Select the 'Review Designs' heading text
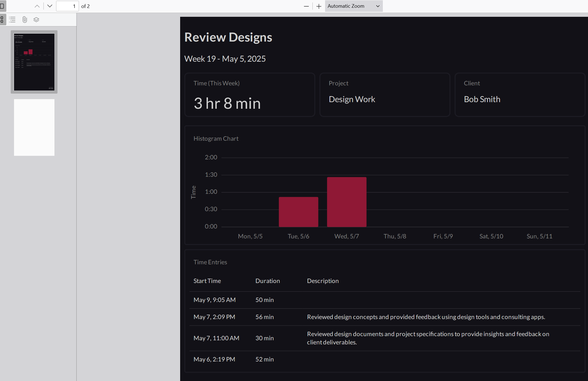The width and height of the screenshot is (588, 381). click(228, 37)
